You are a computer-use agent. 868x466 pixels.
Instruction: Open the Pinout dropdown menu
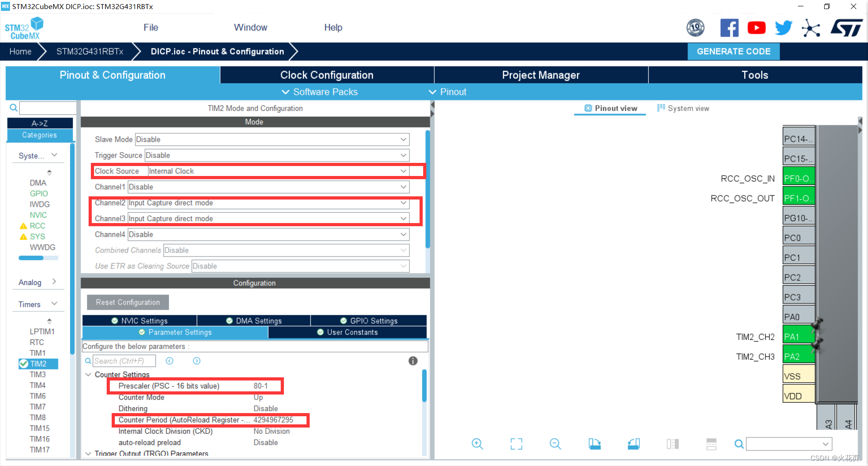click(448, 92)
